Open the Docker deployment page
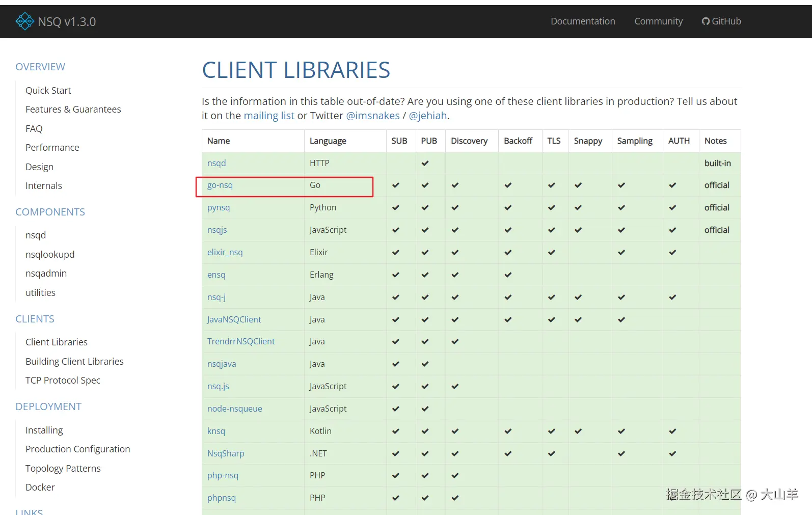812x515 pixels. pyautogui.click(x=40, y=487)
